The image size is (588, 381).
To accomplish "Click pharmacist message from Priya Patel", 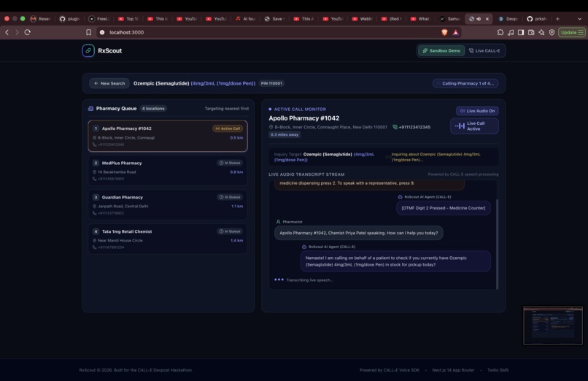I will (358, 233).
